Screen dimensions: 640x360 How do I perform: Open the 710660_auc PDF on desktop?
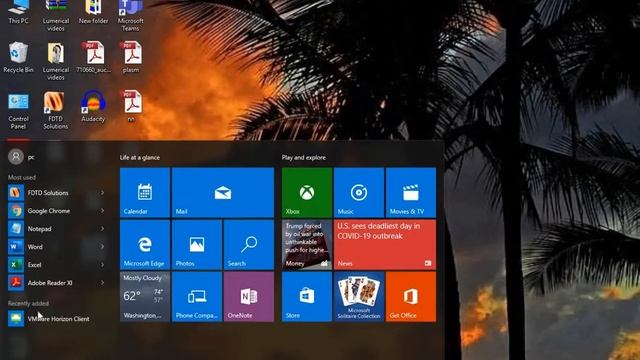[x=93, y=57]
